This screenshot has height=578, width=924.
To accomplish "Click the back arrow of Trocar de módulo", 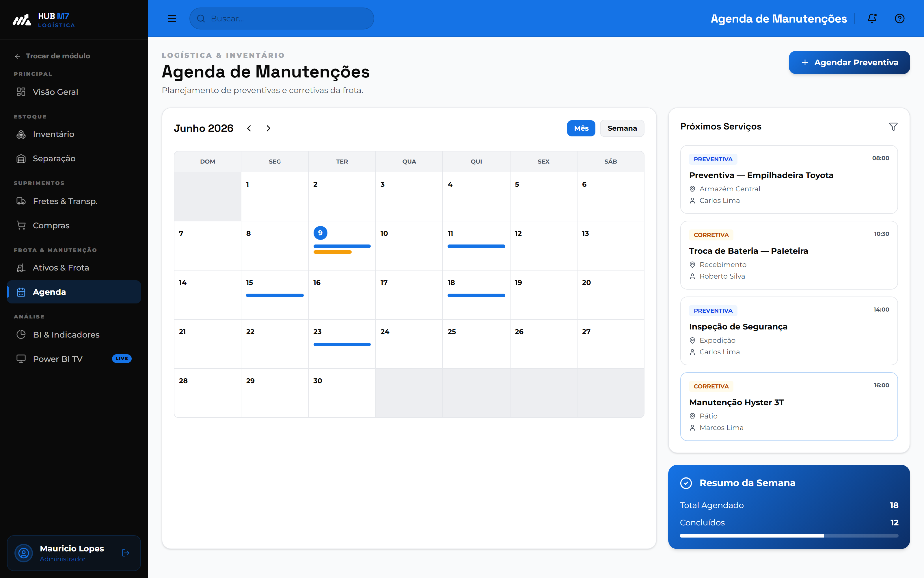I will 17,56.
